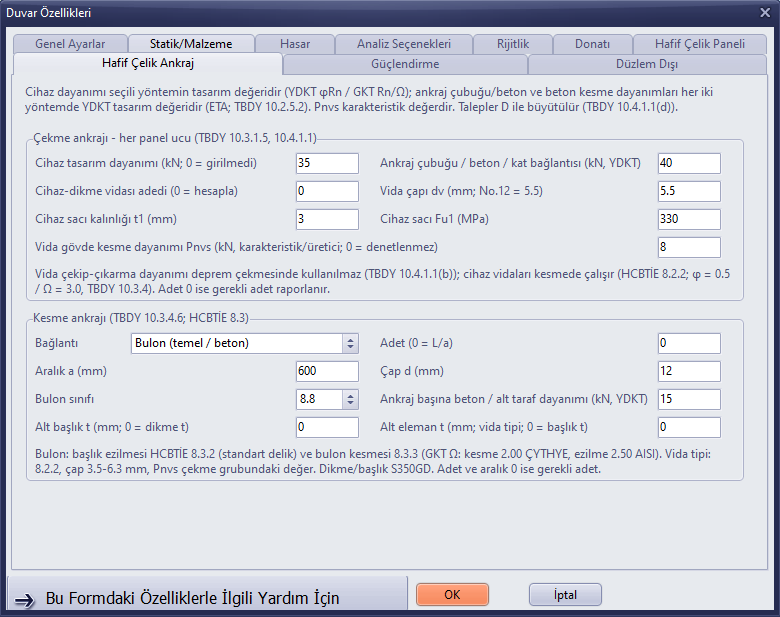Image resolution: width=780 pixels, height=617 pixels.
Task: Open the Düzlem Dışı sub-tab
Action: point(647,64)
